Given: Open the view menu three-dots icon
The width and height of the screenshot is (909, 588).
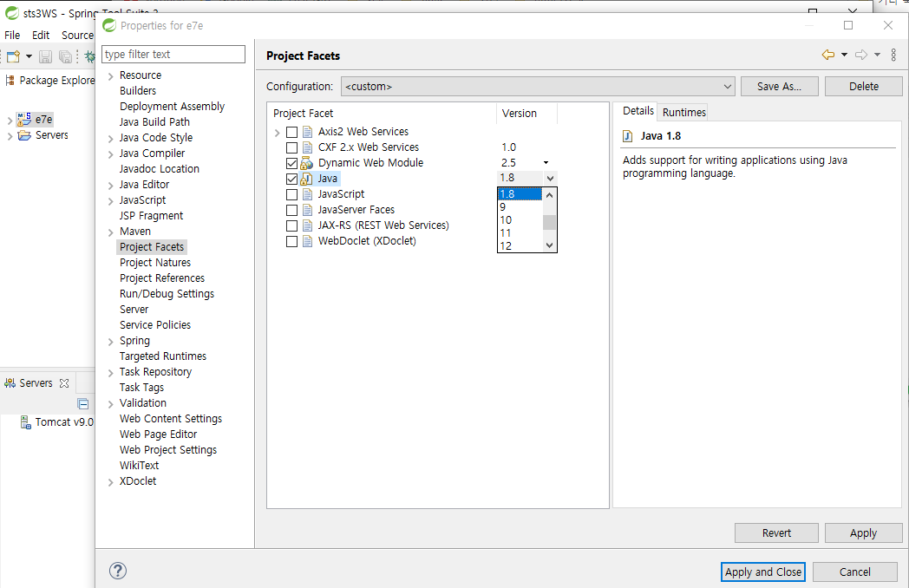Looking at the screenshot, I should click(893, 55).
